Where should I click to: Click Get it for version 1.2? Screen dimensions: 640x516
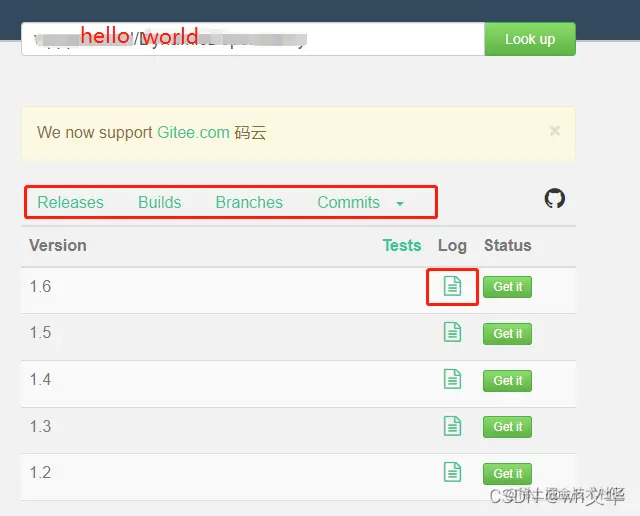tap(507, 474)
